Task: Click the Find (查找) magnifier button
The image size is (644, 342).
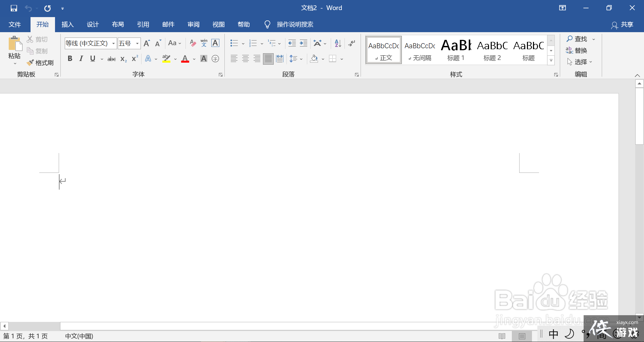Action: [x=577, y=39]
